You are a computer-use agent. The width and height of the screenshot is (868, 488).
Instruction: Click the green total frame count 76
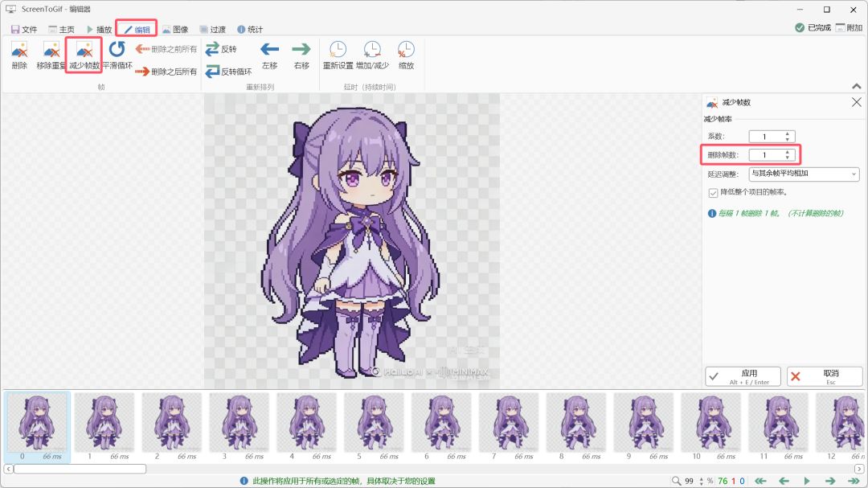(x=723, y=481)
